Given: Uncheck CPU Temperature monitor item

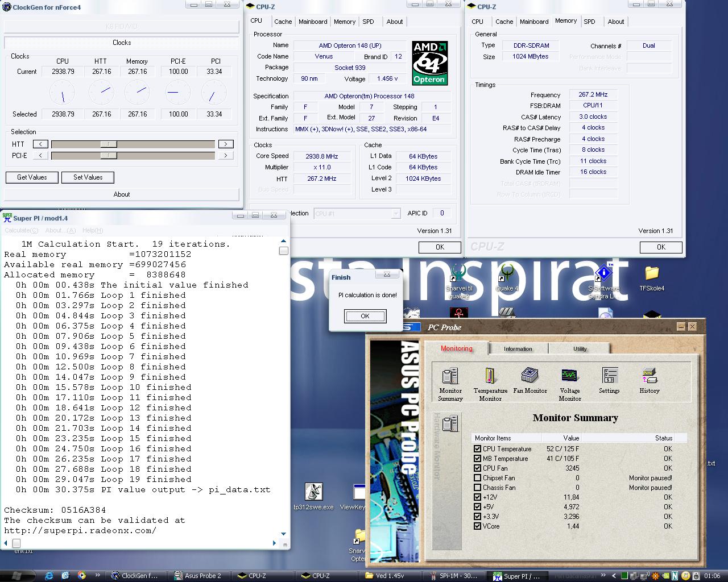Looking at the screenshot, I should coord(477,448).
